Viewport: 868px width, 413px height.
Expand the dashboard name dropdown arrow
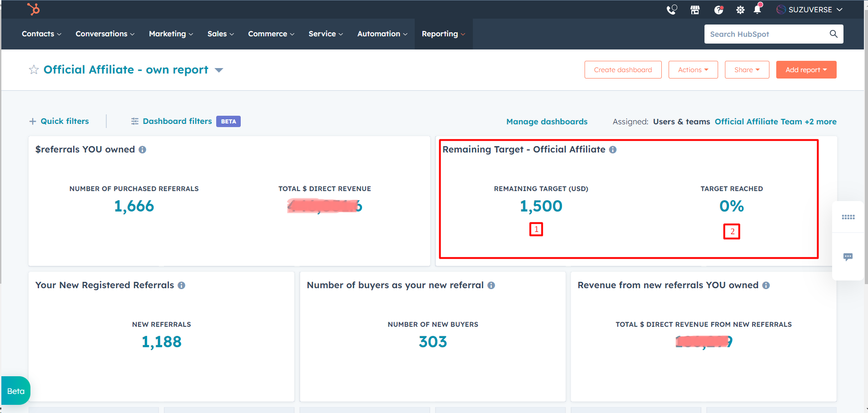tap(219, 70)
